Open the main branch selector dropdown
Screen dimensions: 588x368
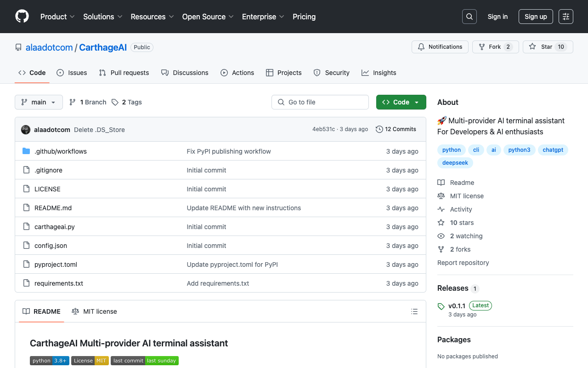point(39,102)
